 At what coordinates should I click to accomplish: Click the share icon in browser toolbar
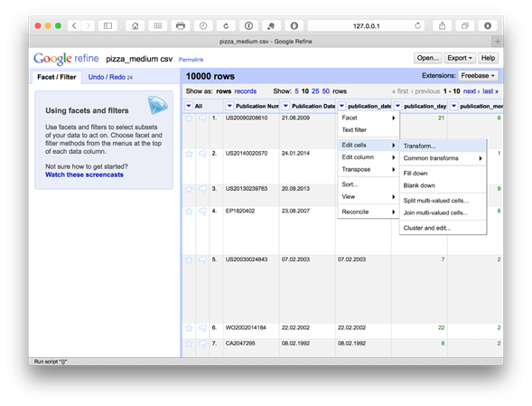tap(442, 26)
